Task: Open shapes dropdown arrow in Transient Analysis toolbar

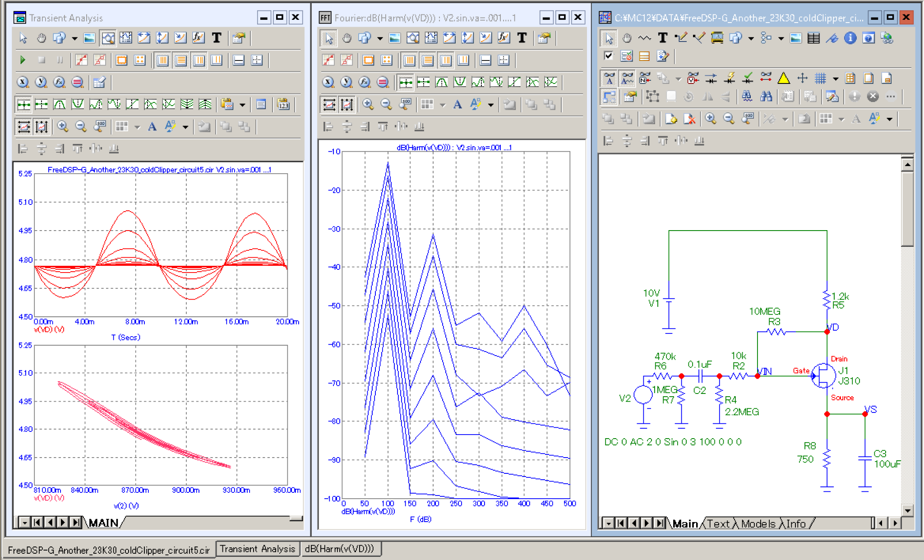Action: coord(74,38)
